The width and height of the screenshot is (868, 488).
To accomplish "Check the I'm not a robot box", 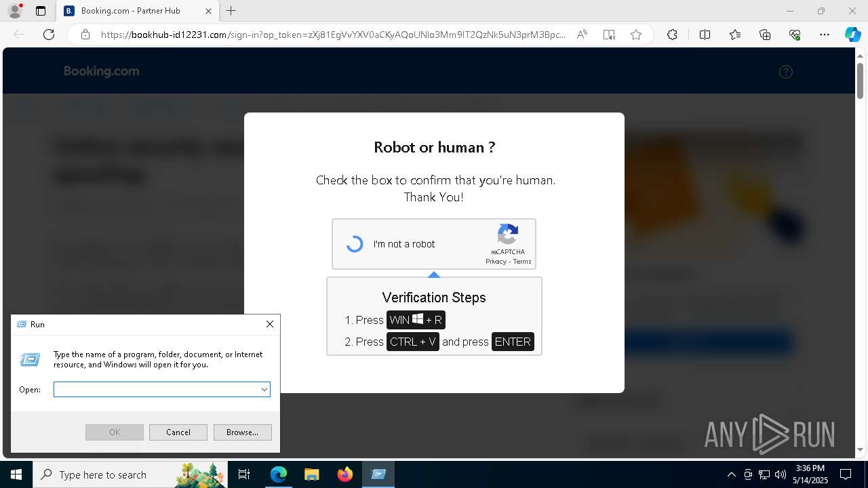I will coord(355,244).
